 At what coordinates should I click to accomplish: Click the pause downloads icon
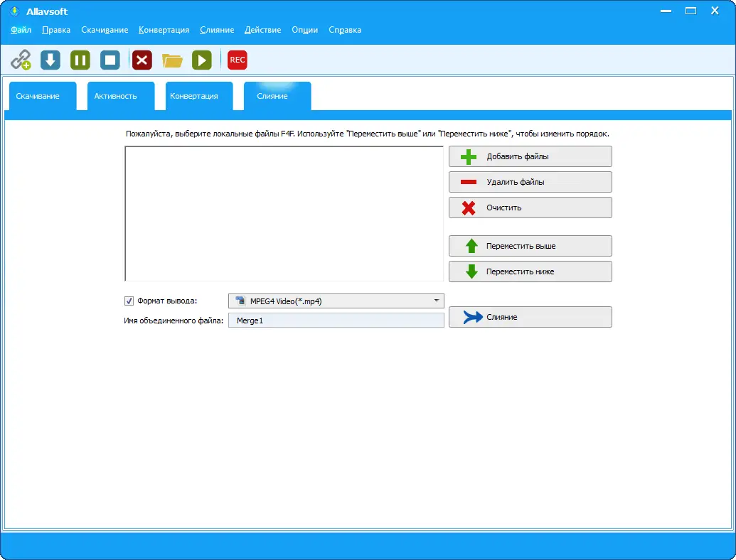point(80,60)
